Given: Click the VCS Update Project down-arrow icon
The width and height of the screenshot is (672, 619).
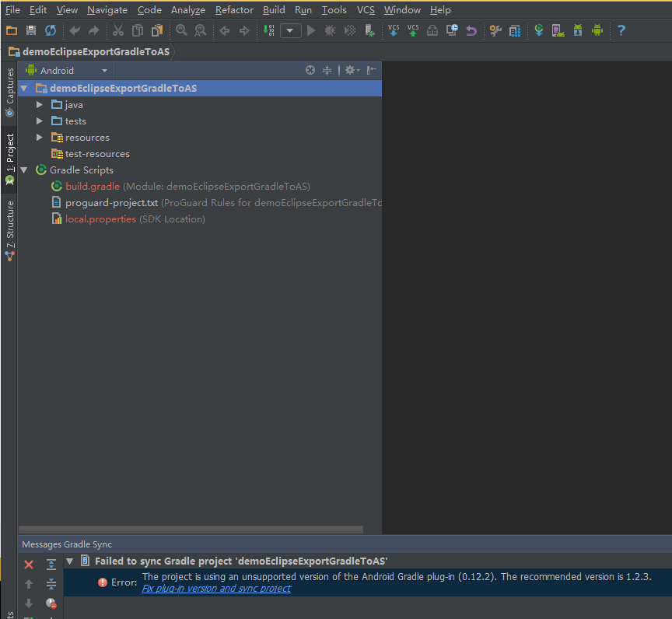Looking at the screenshot, I should [394, 30].
